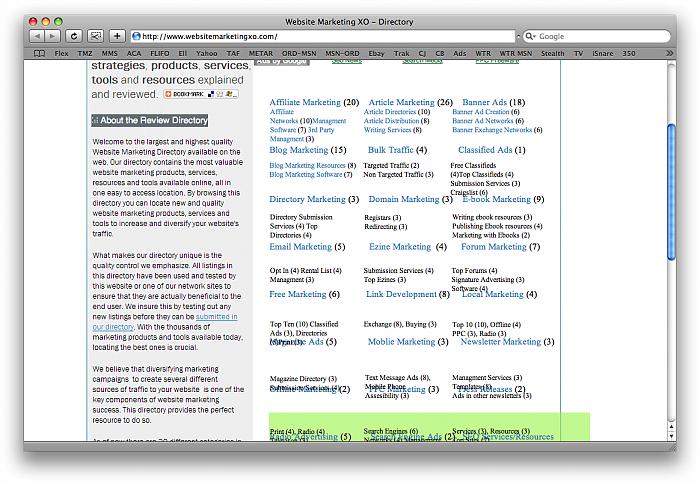The width and height of the screenshot is (700, 484).
Task: Open the E-book Marketing category
Action: click(x=496, y=199)
